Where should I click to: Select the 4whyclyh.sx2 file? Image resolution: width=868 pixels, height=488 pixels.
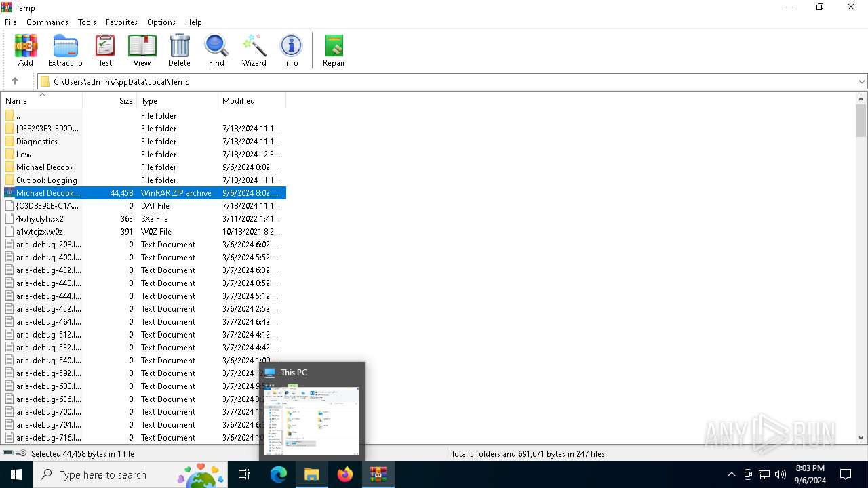144,219
